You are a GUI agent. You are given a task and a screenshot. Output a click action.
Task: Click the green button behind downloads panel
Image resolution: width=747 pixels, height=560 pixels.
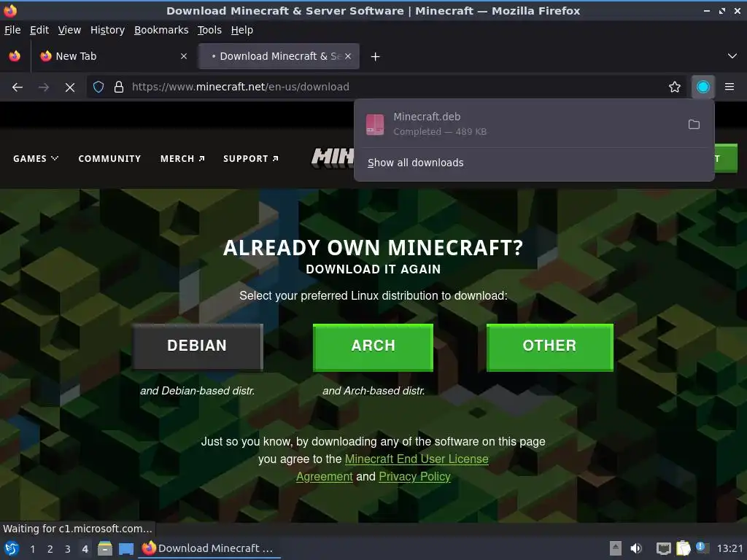[x=726, y=158]
